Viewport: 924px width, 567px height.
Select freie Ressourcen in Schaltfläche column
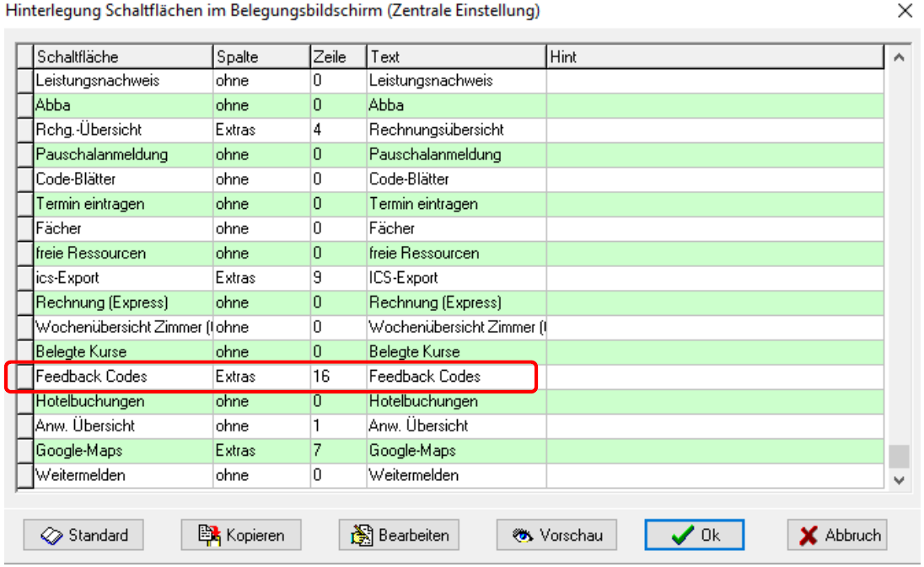(122, 254)
